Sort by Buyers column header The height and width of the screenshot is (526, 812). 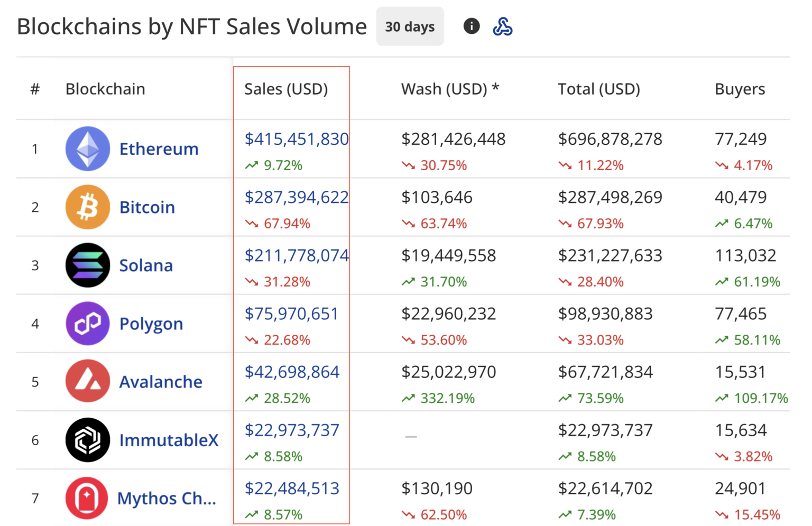click(740, 89)
